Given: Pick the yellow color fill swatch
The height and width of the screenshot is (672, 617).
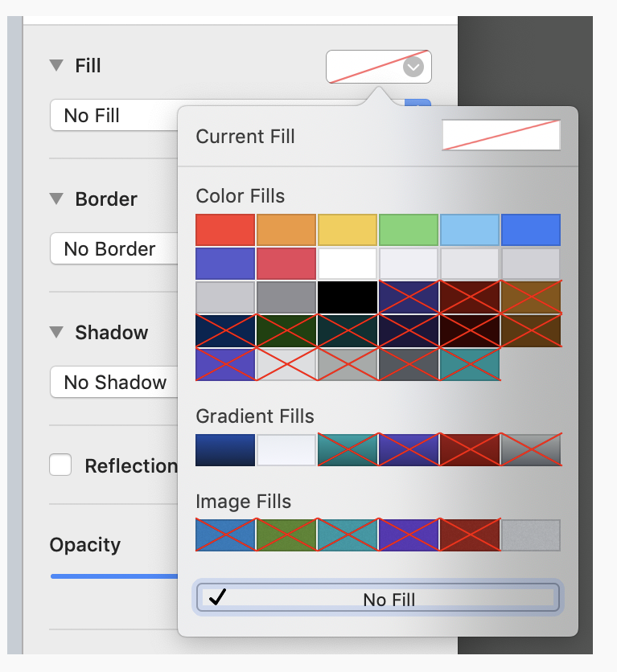Looking at the screenshot, I should [348, 230].
